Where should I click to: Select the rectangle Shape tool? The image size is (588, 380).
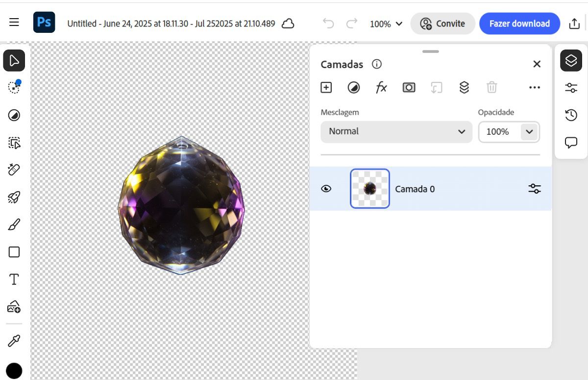(14, 252)
